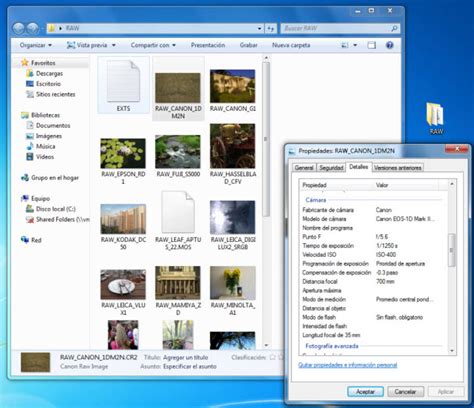Click Nueva carpeta in the toolbar
Image resolution: width=474 pixels, height=408 pixels.
pos(291,45)
